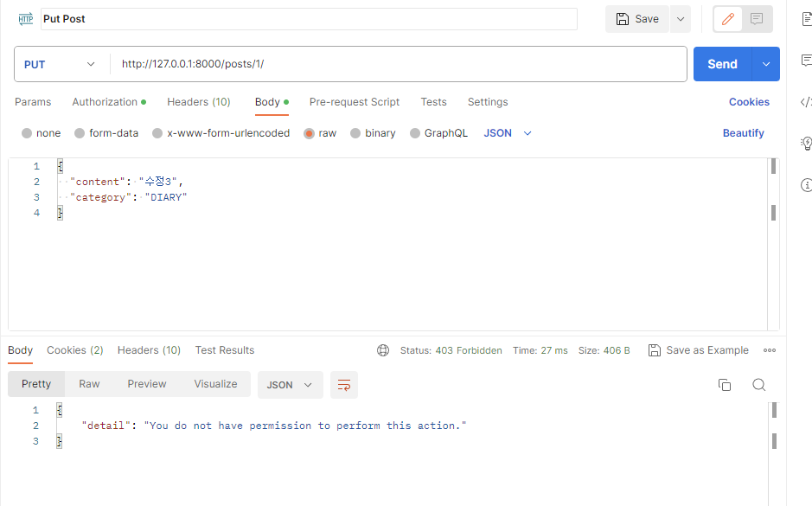
Task: Open the info icon in right sidebar
Action: [806, 185]
